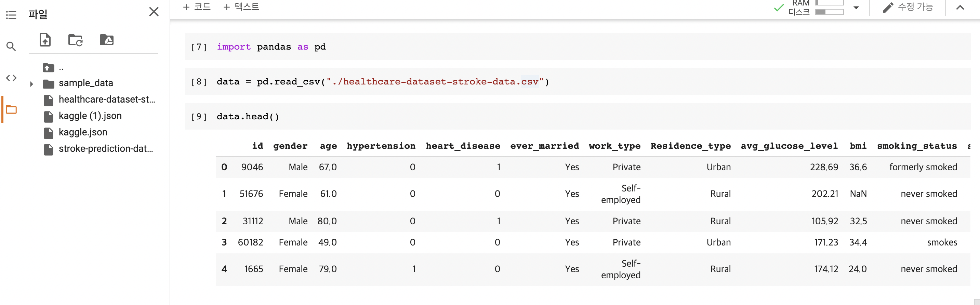Click the upload file icon
980x305 pixels.
(x=45, y=40)
